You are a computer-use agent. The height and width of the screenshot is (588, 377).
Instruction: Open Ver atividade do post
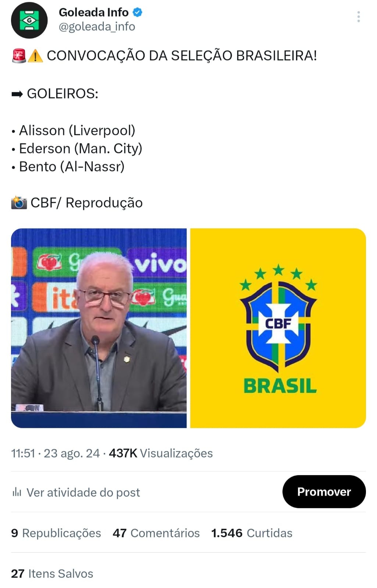coord(83,492)
